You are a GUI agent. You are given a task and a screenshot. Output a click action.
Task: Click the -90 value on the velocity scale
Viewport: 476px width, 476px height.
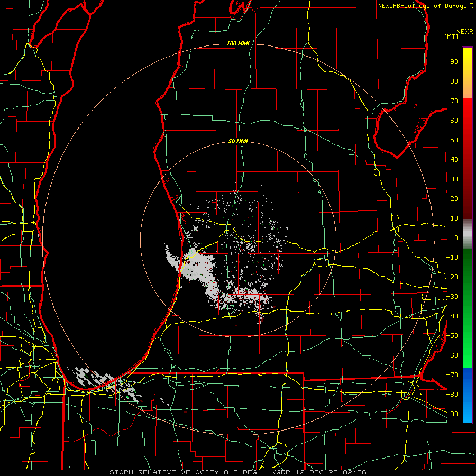[x=452, y=414]
